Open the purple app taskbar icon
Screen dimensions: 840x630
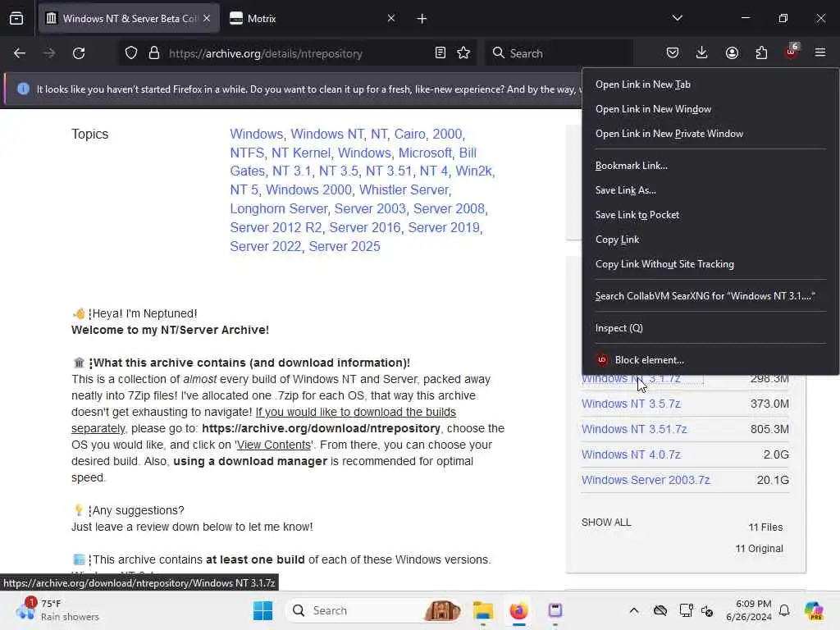(555, 610)
